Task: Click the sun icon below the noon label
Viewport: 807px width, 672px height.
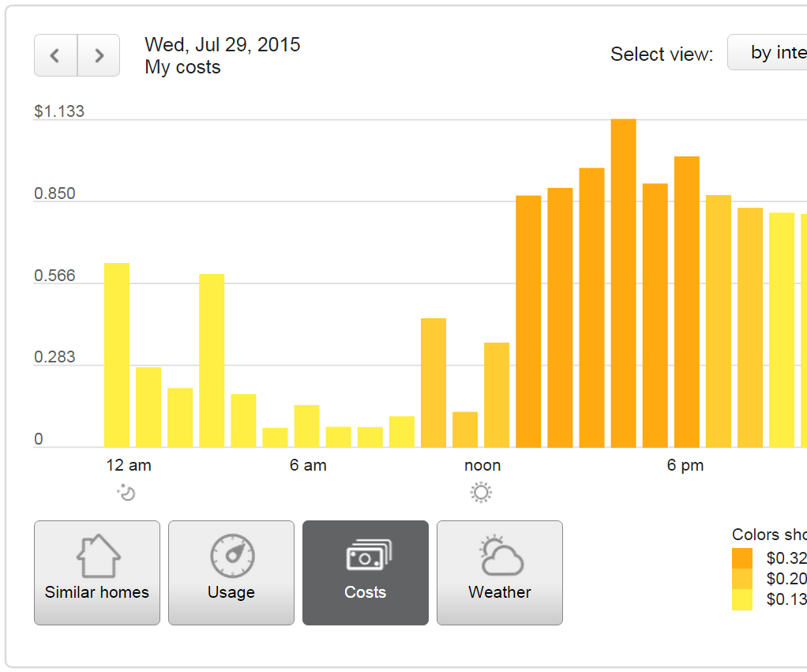Action: 482,491
